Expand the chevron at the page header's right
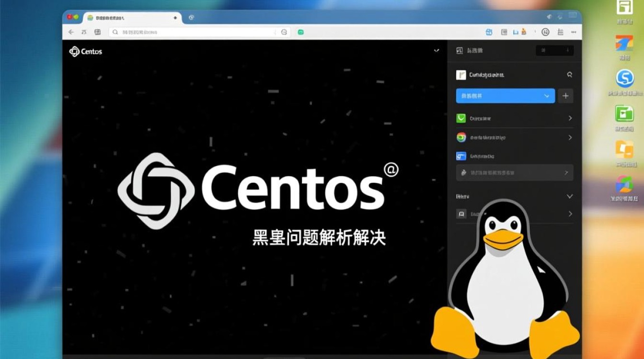Screen dimensions: 644x359 (x=437, y=50)
